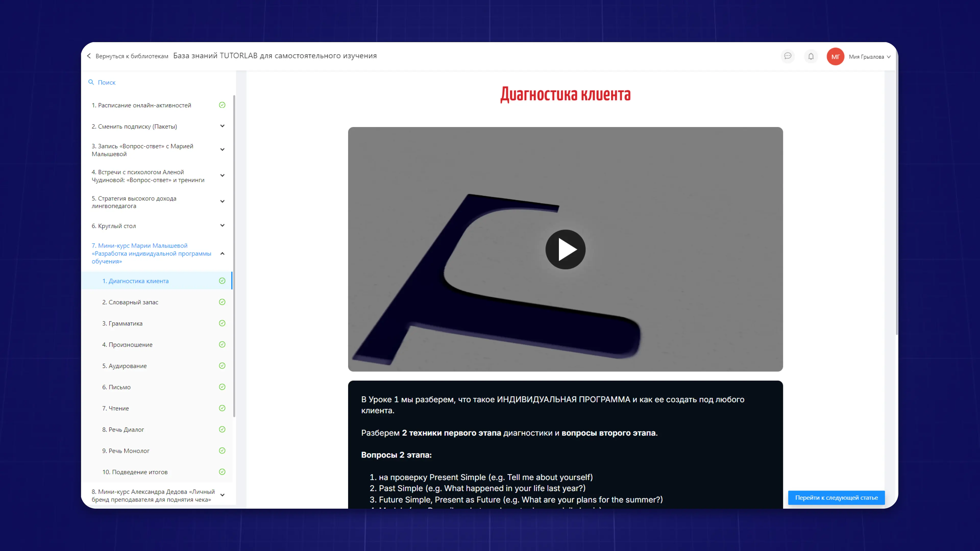
Task: Expand the Круглый стол section
Action: click(x=222, y=226)
